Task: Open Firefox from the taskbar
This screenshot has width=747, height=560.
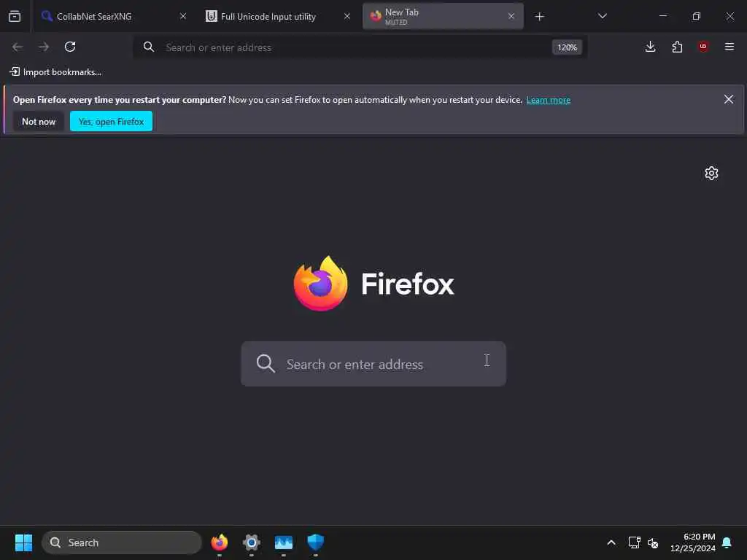Action: pyautogui.click(x=219, y=542)
